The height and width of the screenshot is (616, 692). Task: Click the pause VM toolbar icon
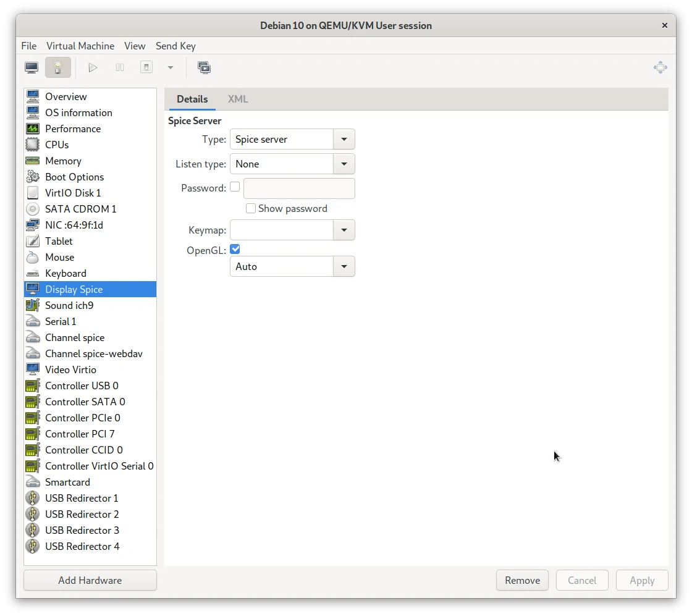(120, 67)
